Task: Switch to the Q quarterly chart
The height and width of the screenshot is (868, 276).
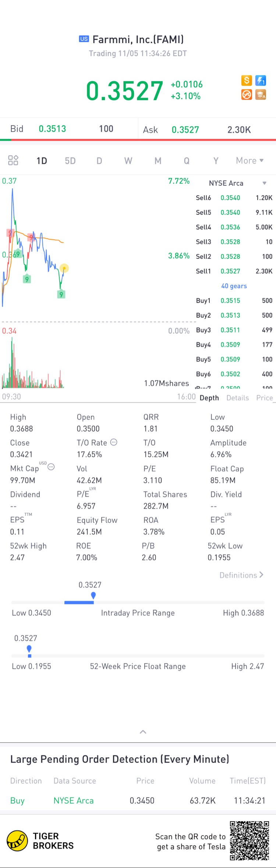Action: pyautogui.click(x=187, y=161)
